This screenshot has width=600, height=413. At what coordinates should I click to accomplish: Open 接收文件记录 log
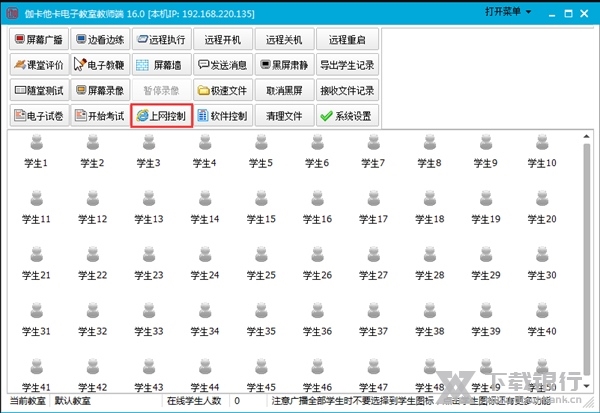(x=347, y=90)
